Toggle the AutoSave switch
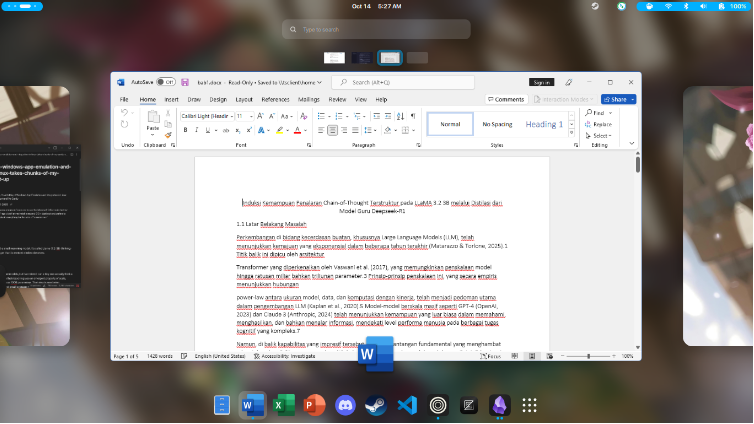This screenshot has height=424, width=754. pos(166,82)
